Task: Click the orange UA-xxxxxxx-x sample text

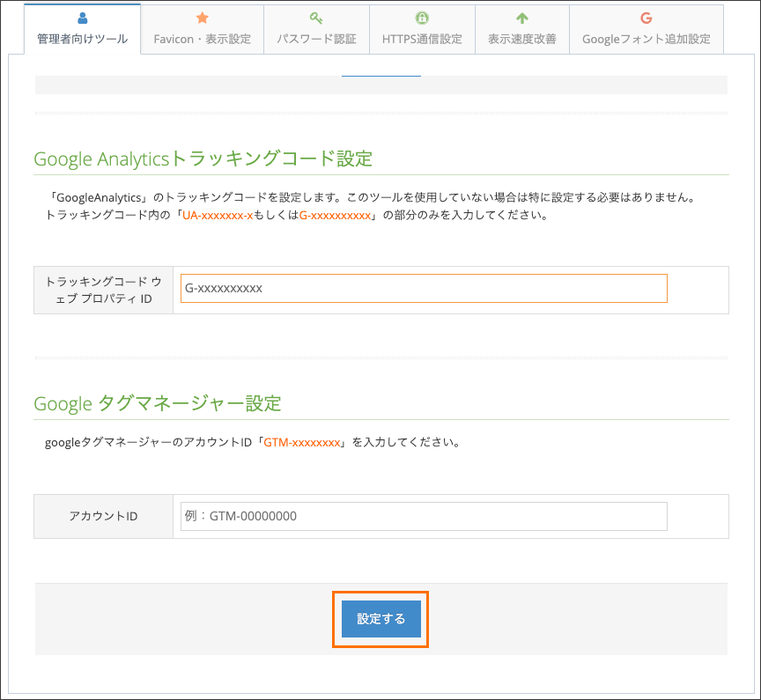Action: coord(218,216)
